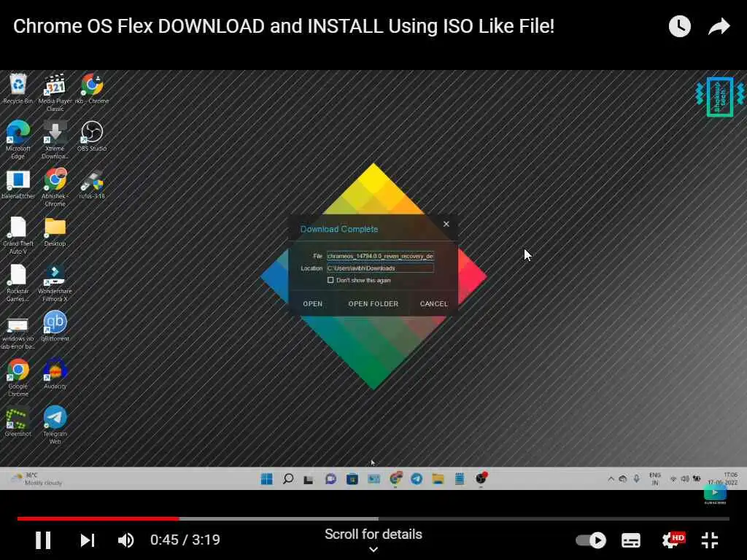Toggle the autoplay switch
The image size is (747, 560).
591,540
